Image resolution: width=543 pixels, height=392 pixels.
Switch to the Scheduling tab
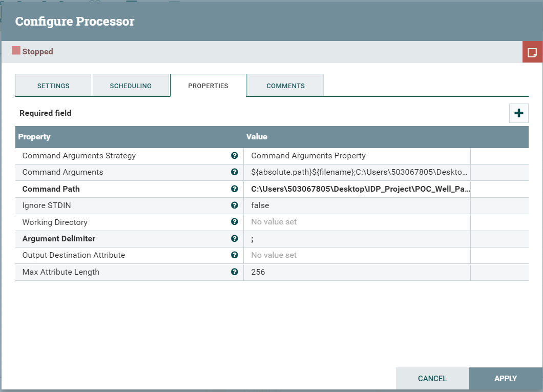(131, 86)
